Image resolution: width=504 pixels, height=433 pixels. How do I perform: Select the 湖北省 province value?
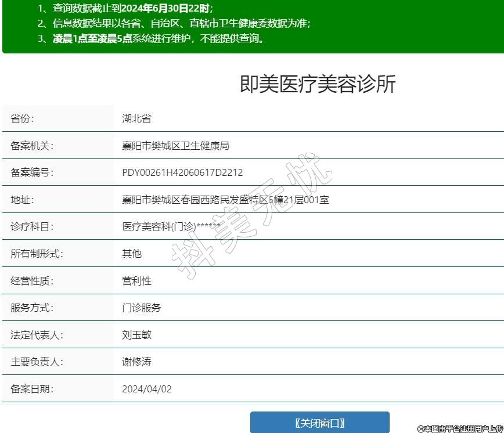pyautogui.click(x=136, y=118)
